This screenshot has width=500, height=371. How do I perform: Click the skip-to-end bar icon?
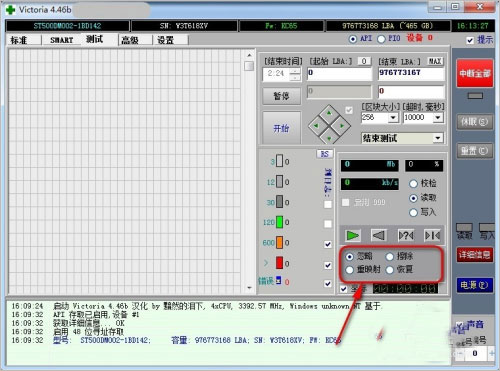click(432, 236)
